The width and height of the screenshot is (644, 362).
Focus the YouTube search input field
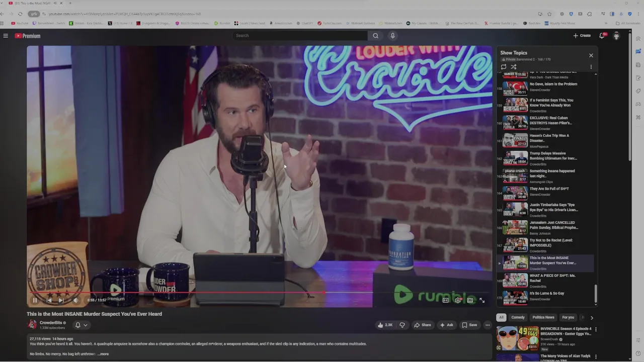click(300, 36)
